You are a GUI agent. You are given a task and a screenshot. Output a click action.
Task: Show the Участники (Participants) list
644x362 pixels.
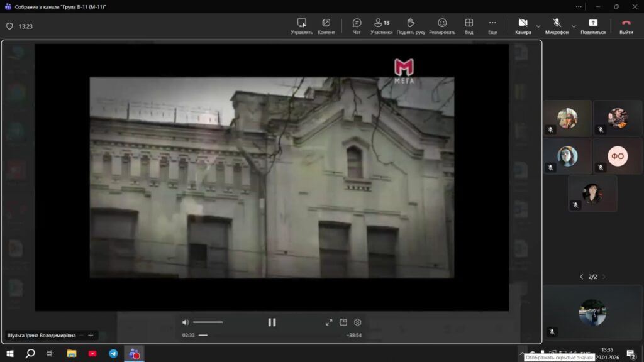[x=381, y=26]
